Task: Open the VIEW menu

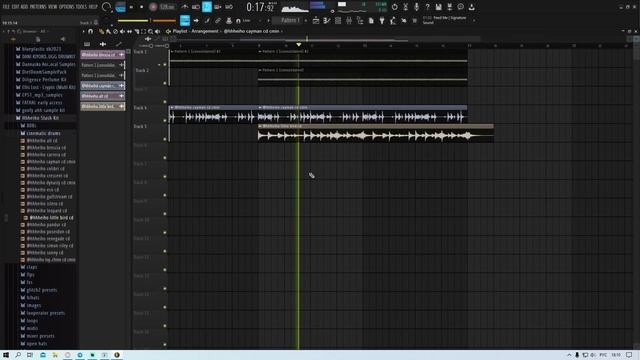Action: tap(53, 7)
